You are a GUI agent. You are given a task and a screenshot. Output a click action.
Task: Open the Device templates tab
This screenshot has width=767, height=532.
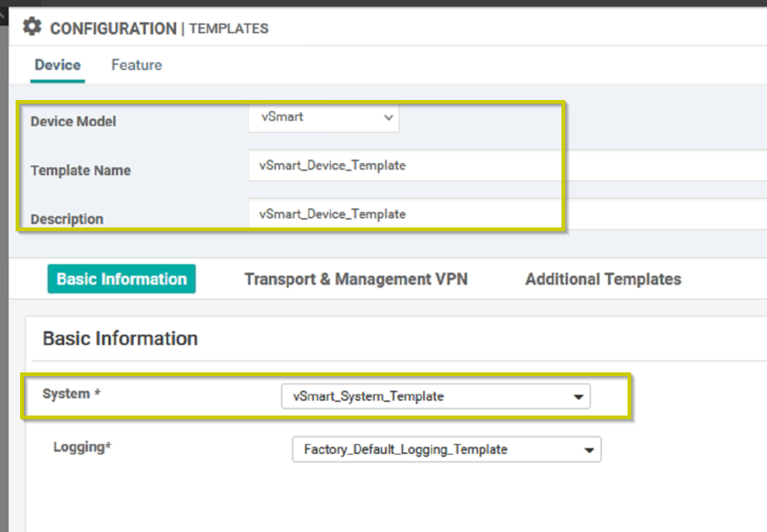coord(58,65)
